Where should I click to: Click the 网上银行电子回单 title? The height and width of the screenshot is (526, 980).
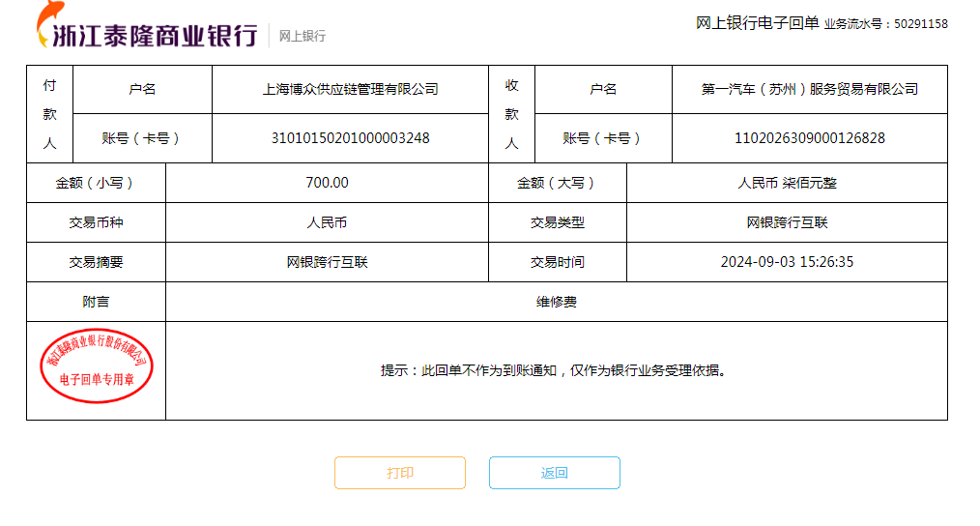click(757, 23)
